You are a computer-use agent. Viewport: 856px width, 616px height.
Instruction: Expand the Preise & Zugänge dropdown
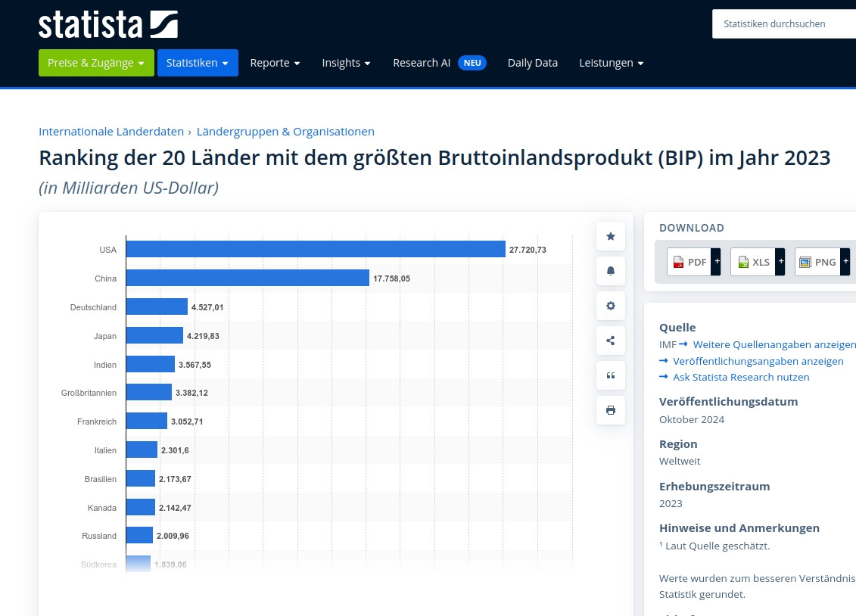coord(96,63)
